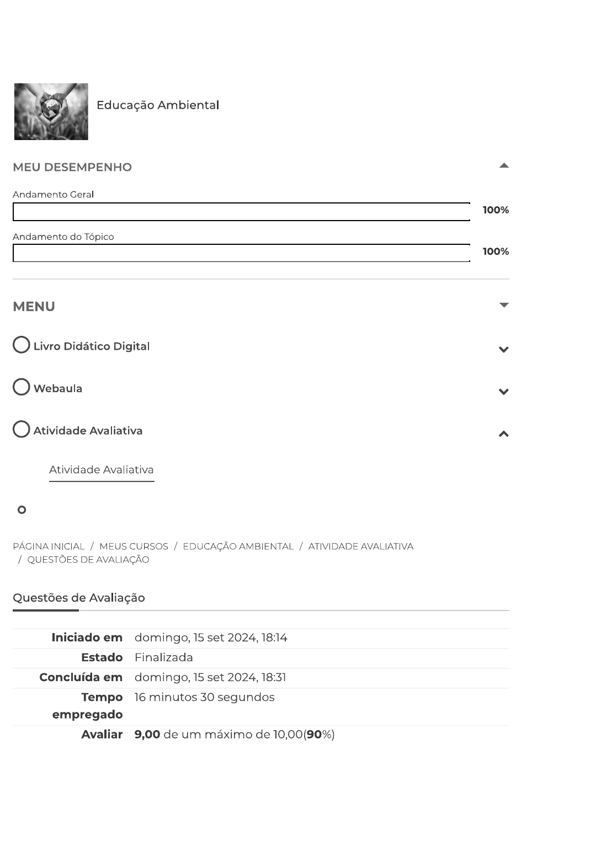The image size is (596, 868).
Task: Expand the Menu section triangle
Action: [503, 305]
